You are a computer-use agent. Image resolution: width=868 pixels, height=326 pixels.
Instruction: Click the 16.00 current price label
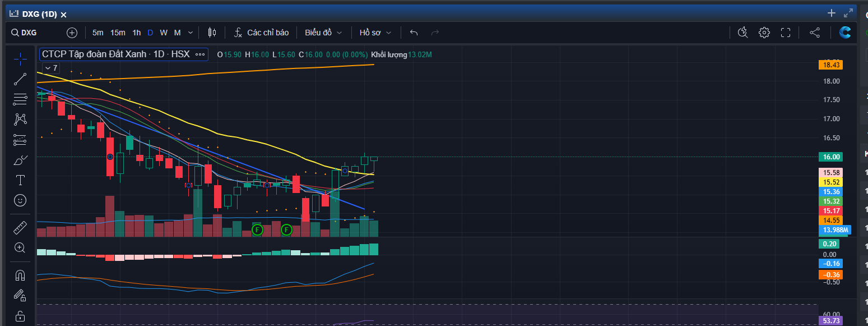point(830,157)
